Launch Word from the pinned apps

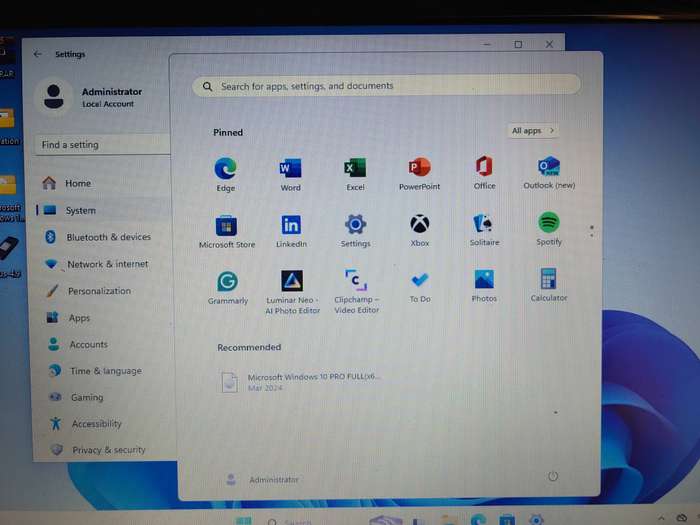[x=290, y=174]
